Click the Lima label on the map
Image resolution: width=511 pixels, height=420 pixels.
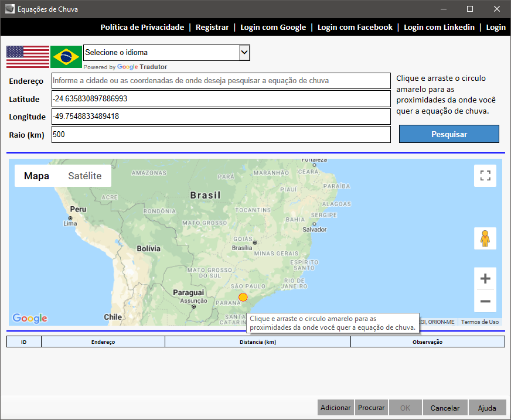pyautogui.click(x=70, y=224)
